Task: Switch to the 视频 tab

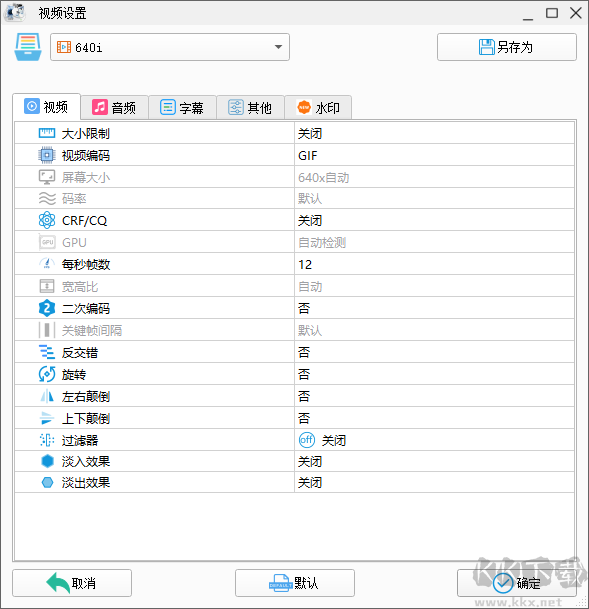Action: (47, 106)
